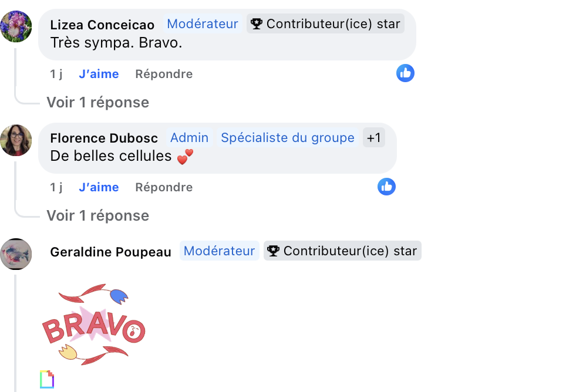Click Modérateur badge next to Lizea
The width and height of the screenshot is (566, 392).
(x=203, y=24)
